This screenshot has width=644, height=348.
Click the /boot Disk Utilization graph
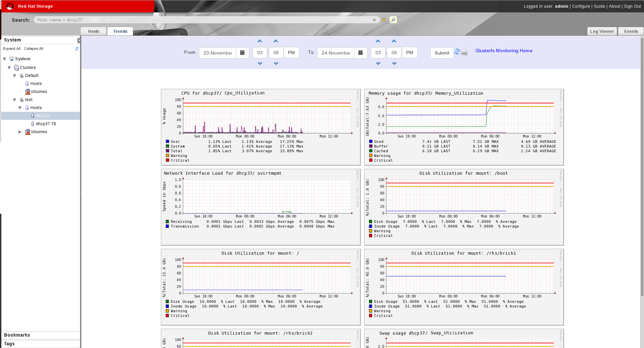[464, 207]
